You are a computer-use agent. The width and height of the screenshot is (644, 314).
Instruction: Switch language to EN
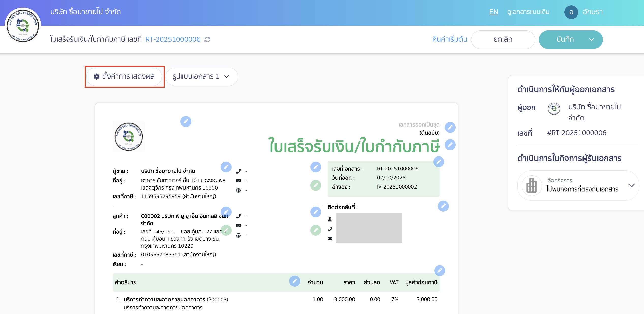[x=493, y=12]
